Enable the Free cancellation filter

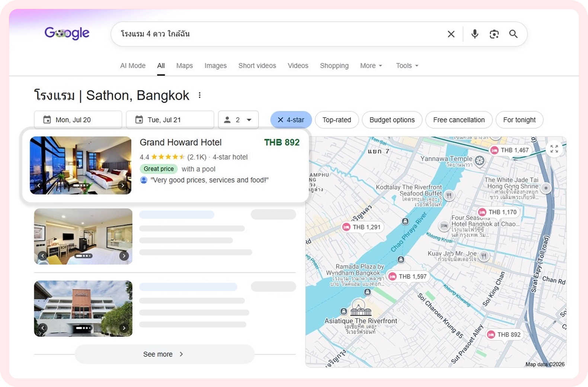coord(459,120)
